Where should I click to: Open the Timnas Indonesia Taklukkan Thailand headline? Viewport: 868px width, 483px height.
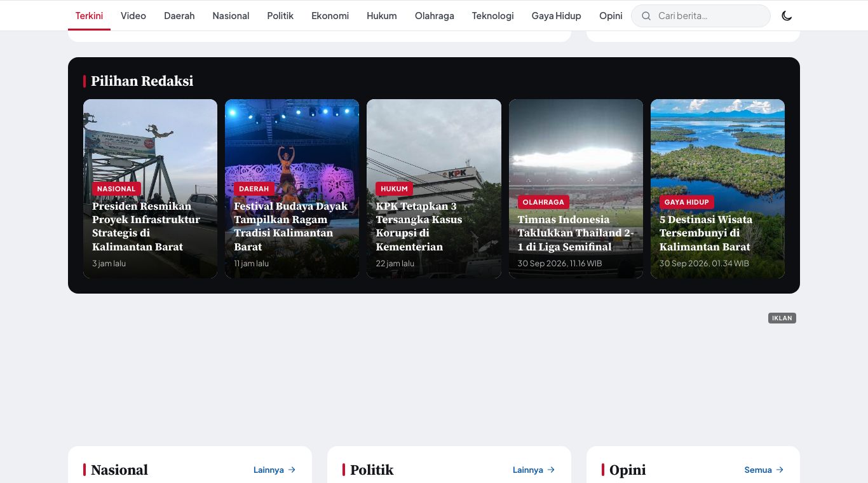576,233
